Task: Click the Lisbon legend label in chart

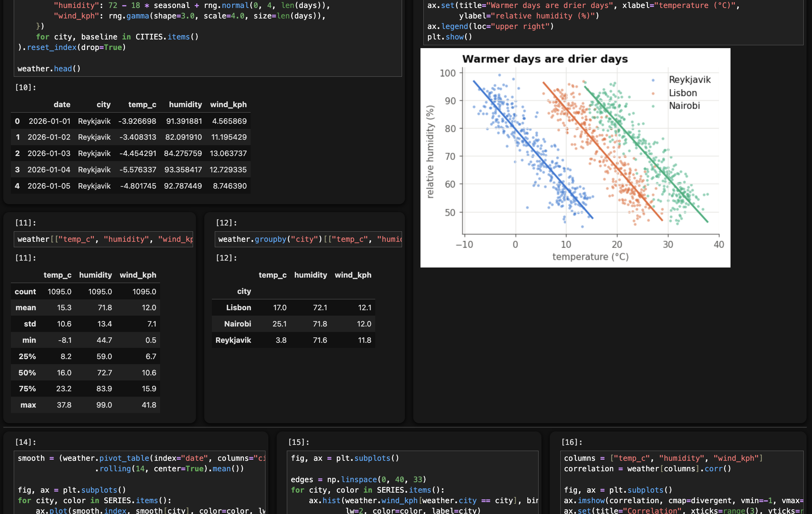Action: pos(683,93)
